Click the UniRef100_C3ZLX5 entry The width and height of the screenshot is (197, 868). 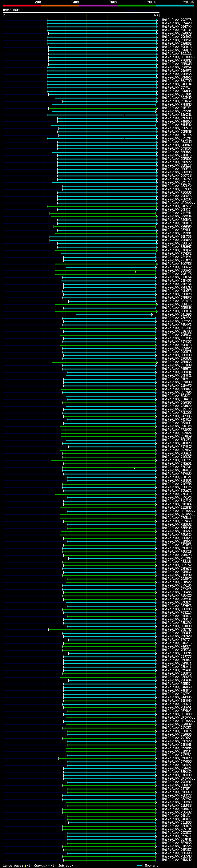pos(177,189)
